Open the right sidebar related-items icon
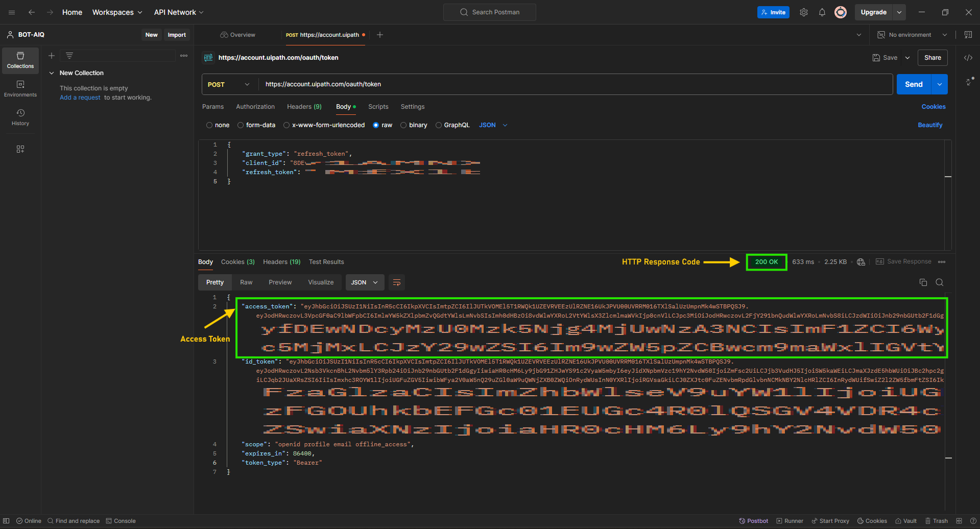The height and width of the screenshot is (529, 980). click(969, 82)
